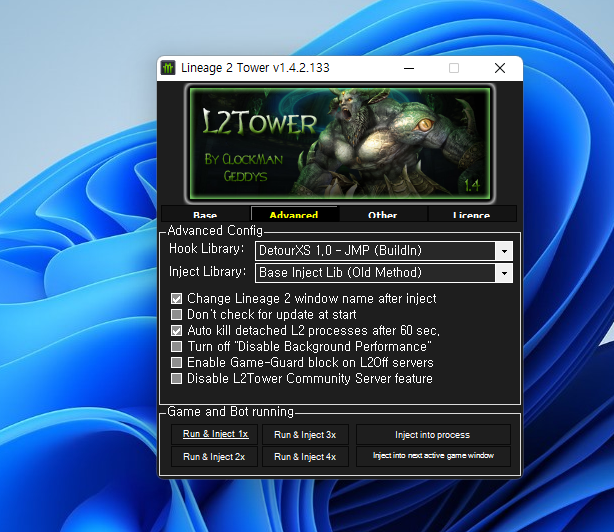The width and height of the screenshot is (614, 532).
Task: Select the Advanced tab
Action: coord(294,215)
